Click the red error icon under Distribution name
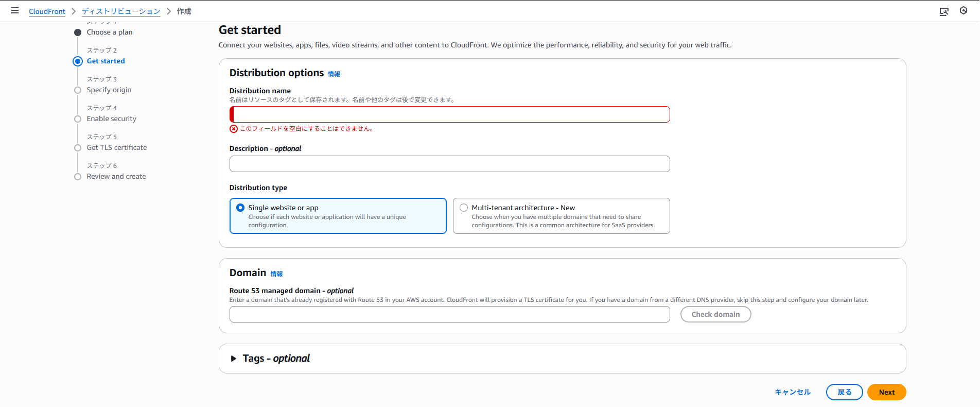Viewport: 980px width, 407px height. [234, 129]
